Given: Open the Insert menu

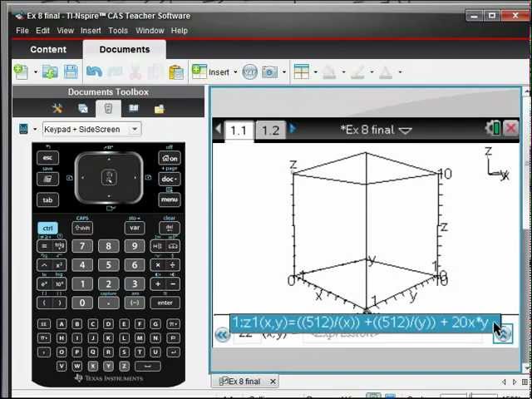Looking at the screenshot, I should click(91, 31).
